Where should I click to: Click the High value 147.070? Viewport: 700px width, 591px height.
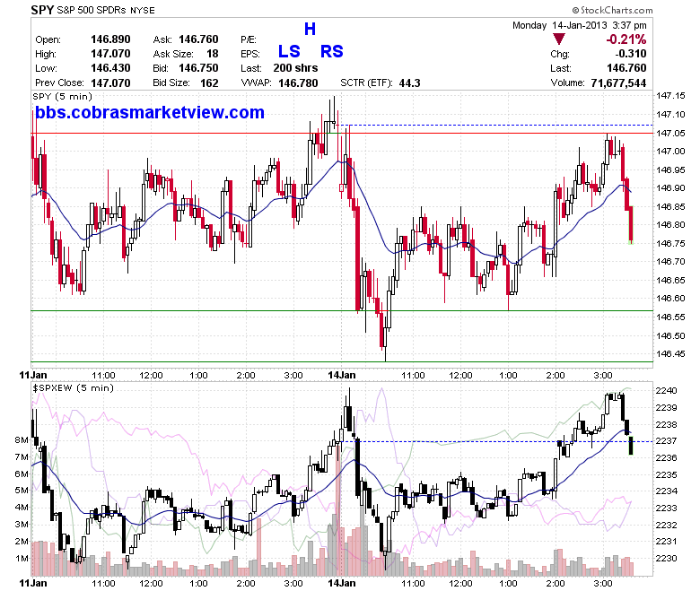[x=110, y=54]
